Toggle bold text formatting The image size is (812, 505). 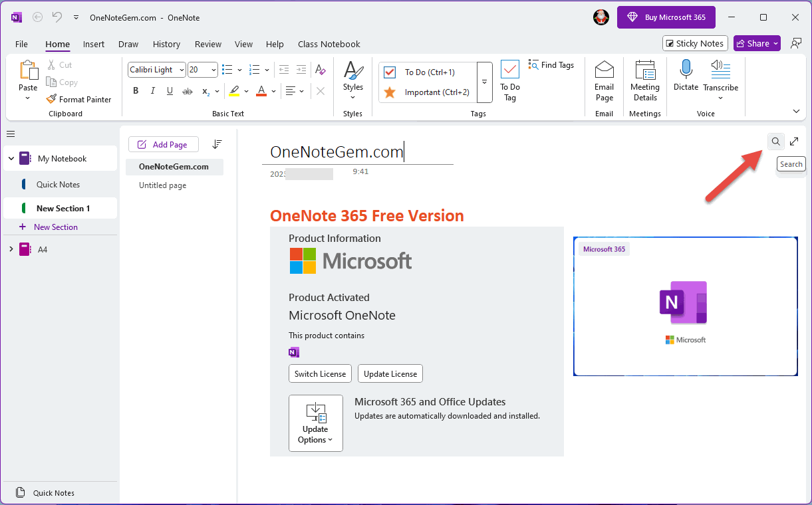click(x=136, y=91)
